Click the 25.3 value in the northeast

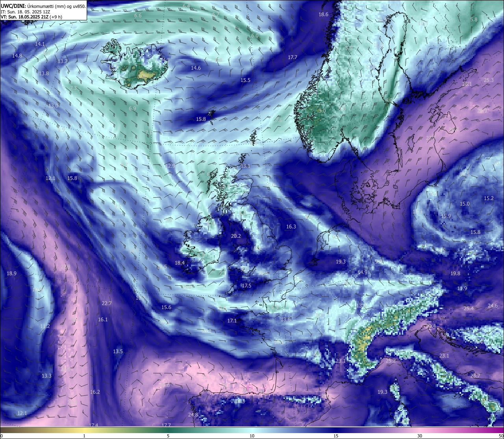[x=489, y=80]
